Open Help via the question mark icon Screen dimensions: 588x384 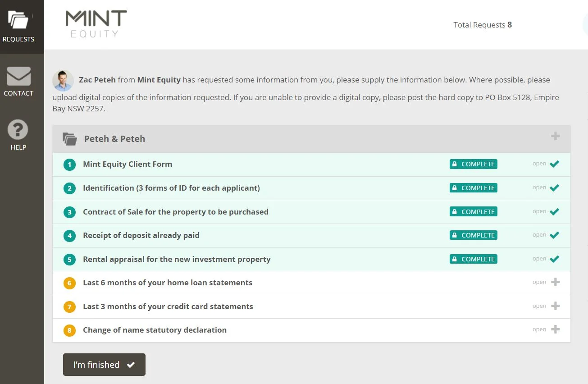pyautogui.click(x=18, y=130)
